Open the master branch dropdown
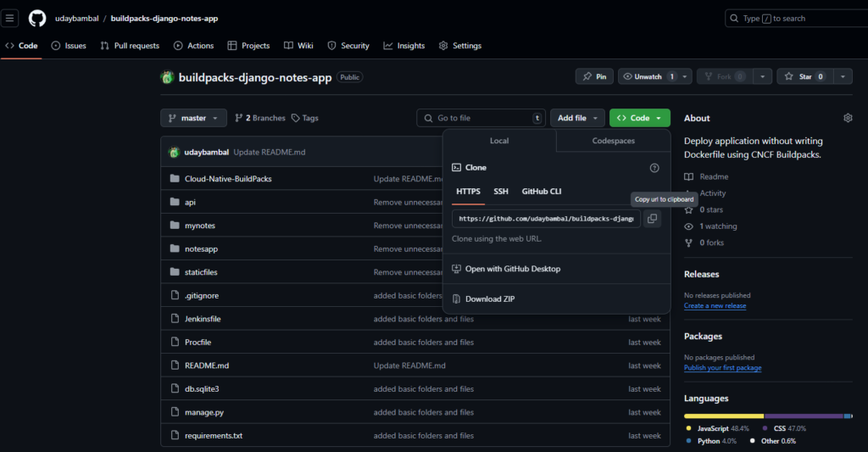 click(x=194, y=118)
